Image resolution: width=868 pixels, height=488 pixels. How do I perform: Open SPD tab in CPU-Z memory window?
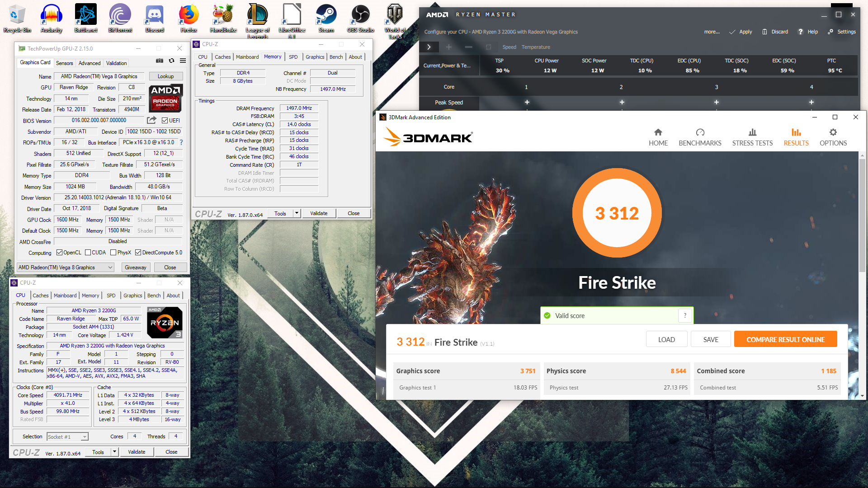tap(293, 57)
